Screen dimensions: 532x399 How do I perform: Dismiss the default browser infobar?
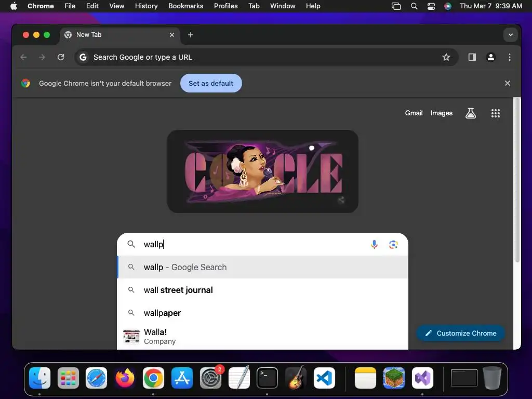[507, 83]
